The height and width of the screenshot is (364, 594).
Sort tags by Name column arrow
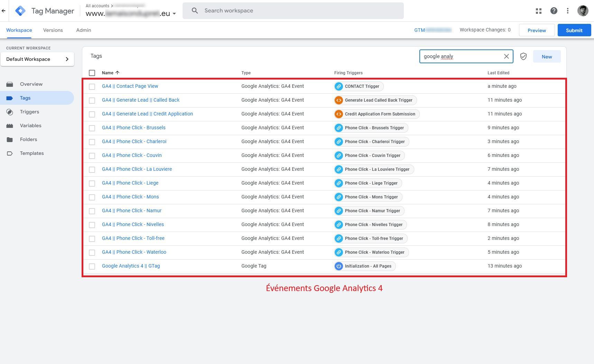118,73
